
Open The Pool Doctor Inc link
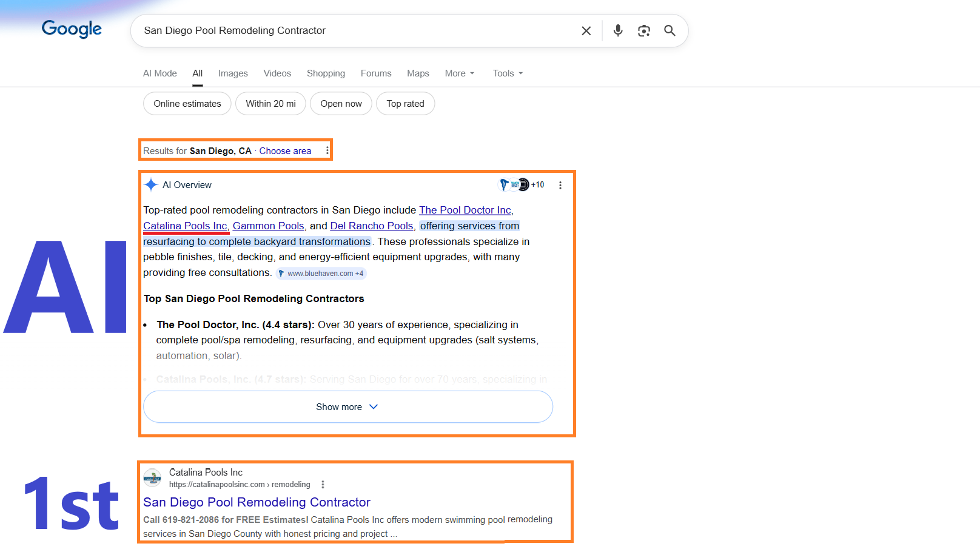point(465,210)
